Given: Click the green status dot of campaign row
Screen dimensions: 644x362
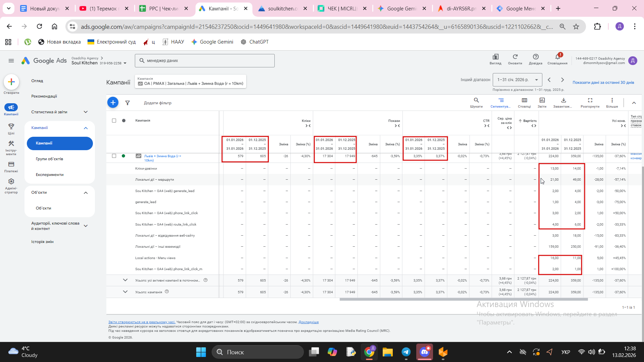Looking at the screenshot, I should point(123,156).
